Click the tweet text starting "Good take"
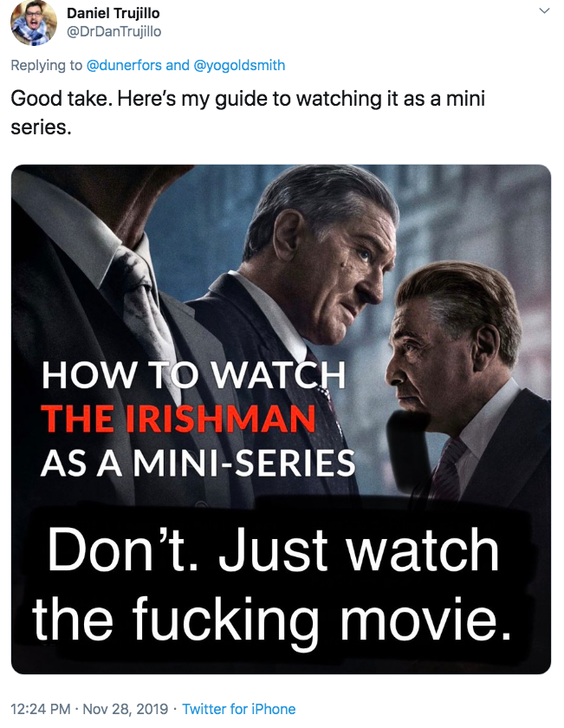The width and height of the screenshot is (564, 728). tap(248, 113)
